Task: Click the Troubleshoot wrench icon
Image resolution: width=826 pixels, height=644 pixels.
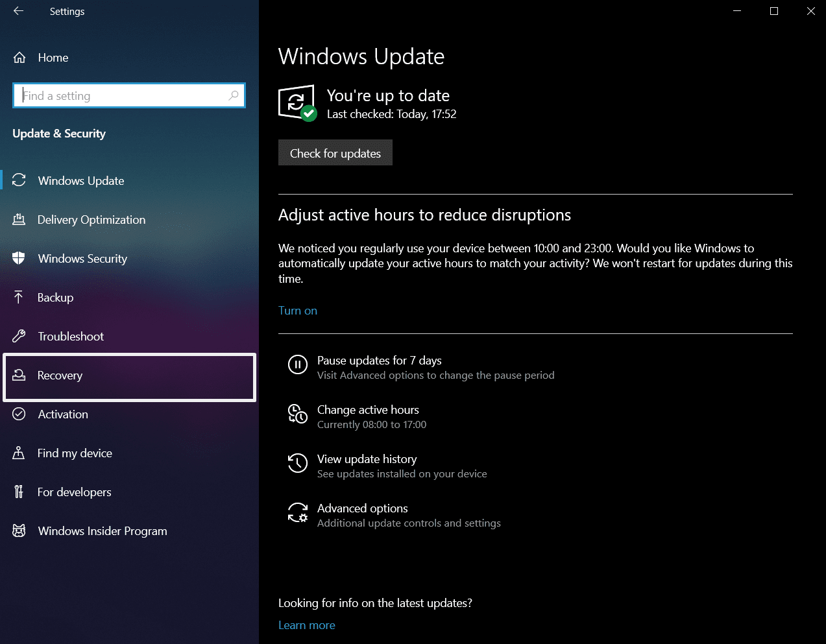Action: (x=19, y=336)
